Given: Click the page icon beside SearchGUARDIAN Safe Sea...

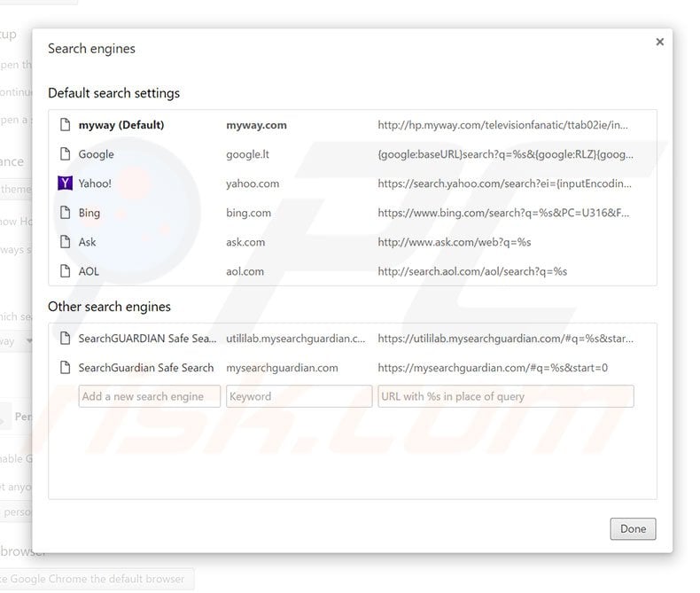Looking at the screenshot, I should 66,339.
